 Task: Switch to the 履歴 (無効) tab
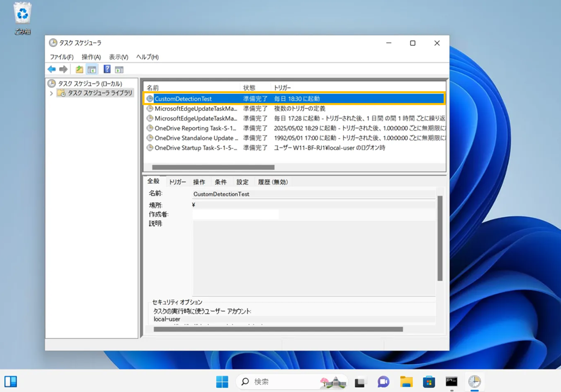coord(273,182)
